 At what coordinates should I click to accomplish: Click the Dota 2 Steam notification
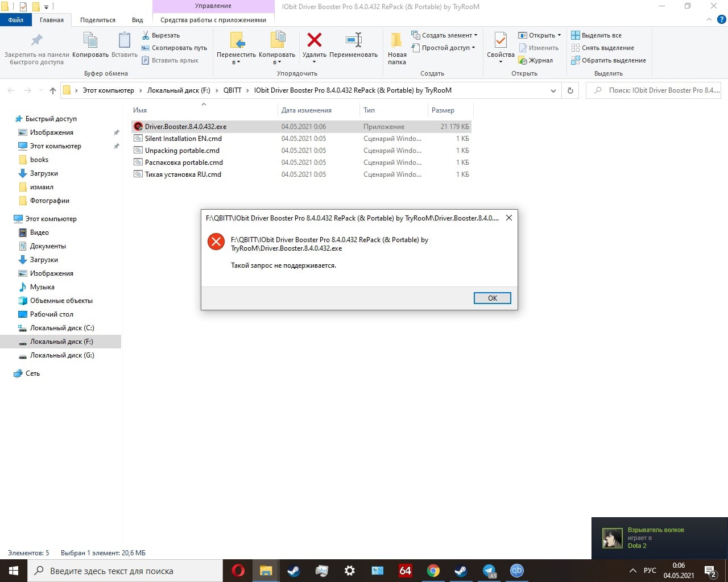point(660,538)
